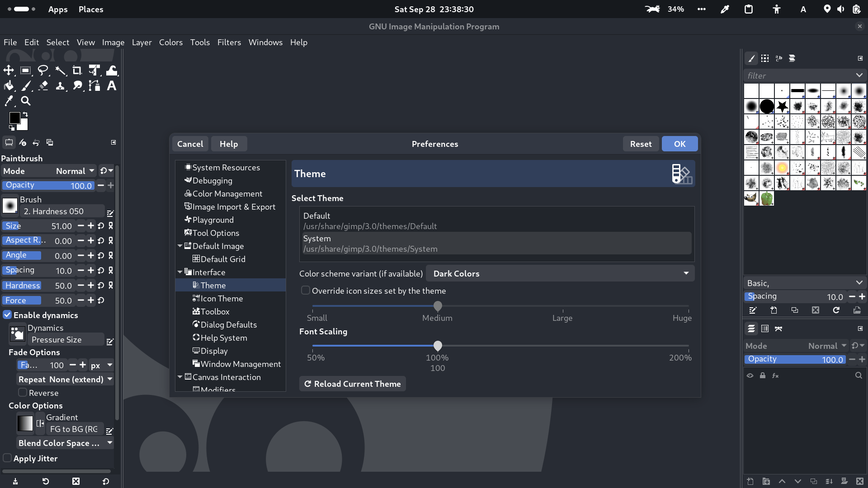
Task: Activate the Color Picker eyedropper tool
Action: pyautogui.click(x=9, y=101)
